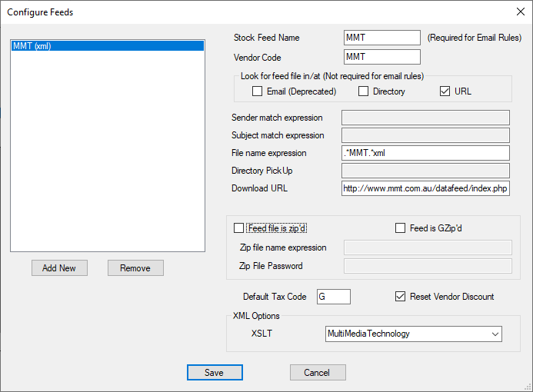Enable Feed is GZip'd checkbox

pos(400,228)
